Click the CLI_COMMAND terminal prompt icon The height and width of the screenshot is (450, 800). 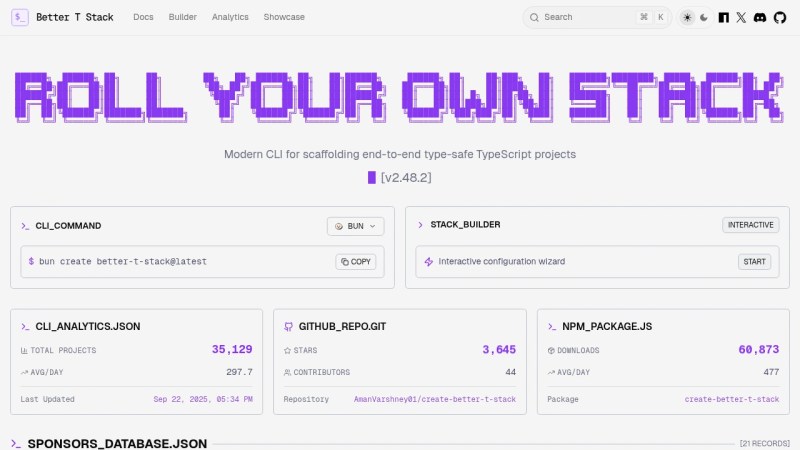click(25, 226)
